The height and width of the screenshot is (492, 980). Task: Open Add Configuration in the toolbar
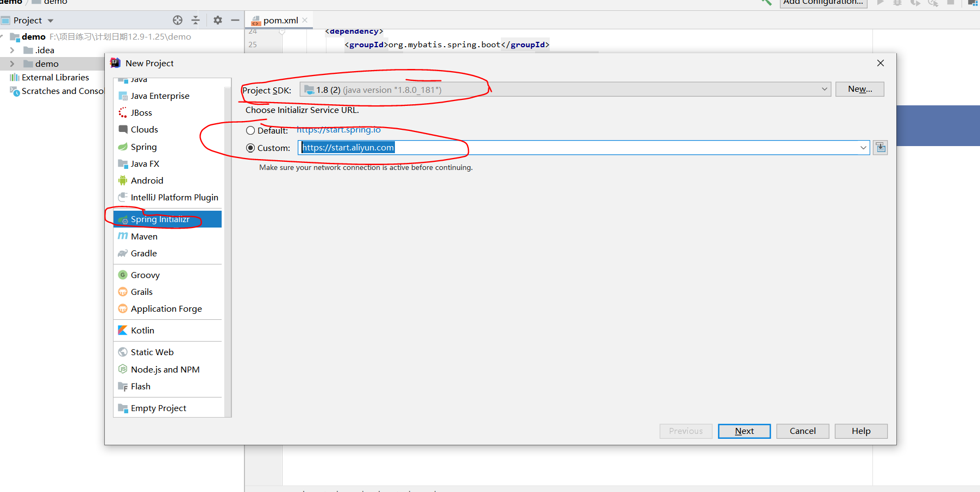(x=823, y=2)
